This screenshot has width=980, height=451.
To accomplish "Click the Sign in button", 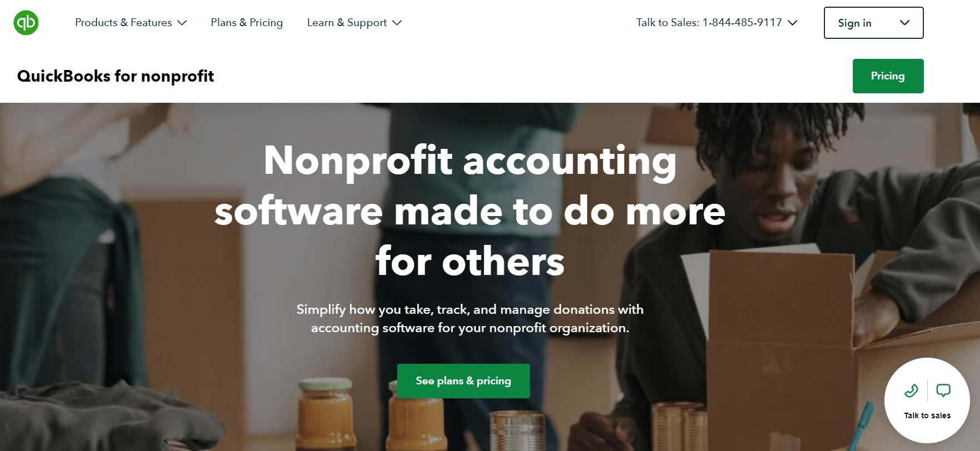I will tap(873, 23).
